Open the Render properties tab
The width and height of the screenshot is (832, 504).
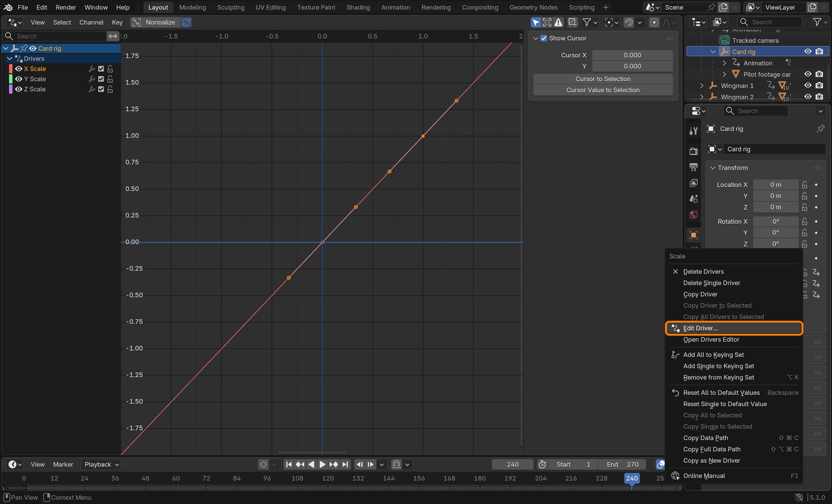[693, 151]
